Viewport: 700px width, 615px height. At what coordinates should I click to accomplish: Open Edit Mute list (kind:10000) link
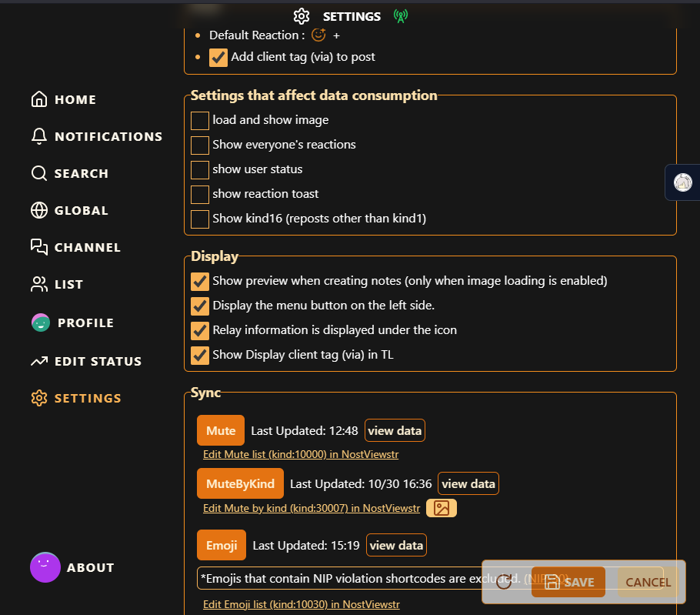click(301, 454)
